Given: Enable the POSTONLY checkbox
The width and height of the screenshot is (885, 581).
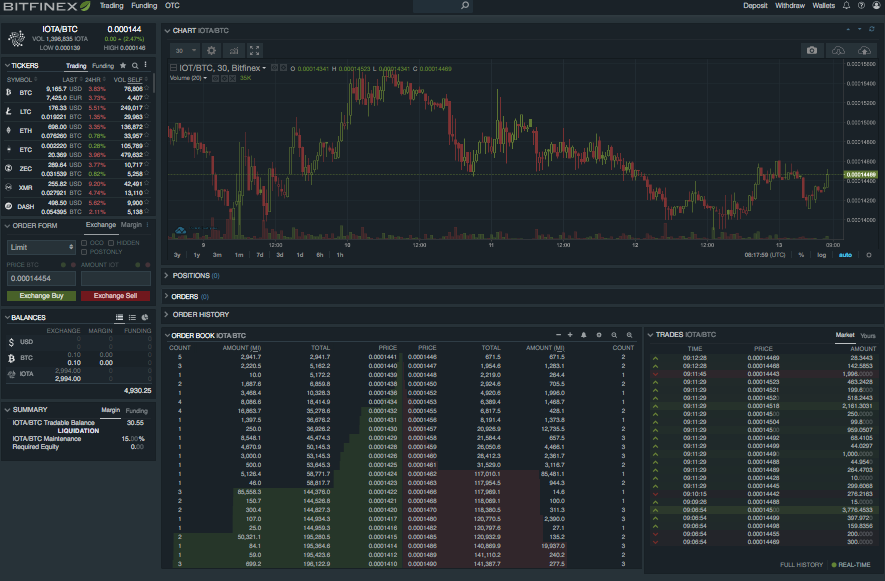Looking at the screenshot, I should (84, 252).
